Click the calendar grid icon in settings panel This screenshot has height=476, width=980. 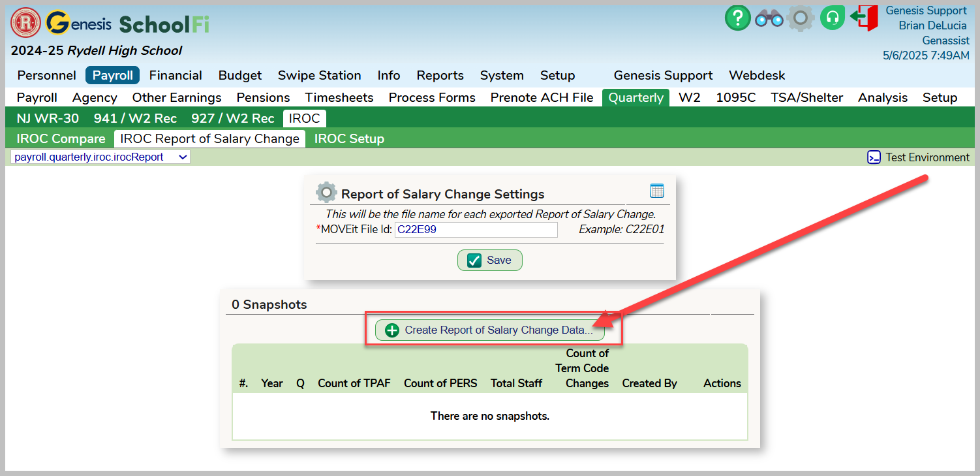(x=657, y=191)
